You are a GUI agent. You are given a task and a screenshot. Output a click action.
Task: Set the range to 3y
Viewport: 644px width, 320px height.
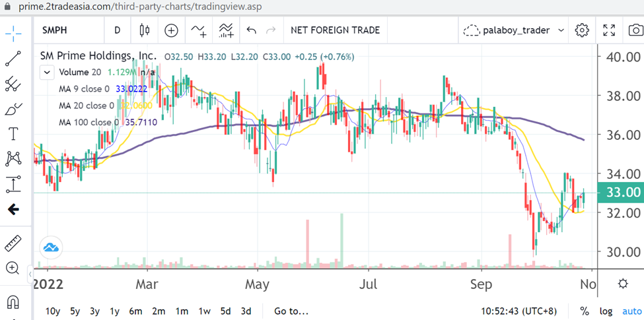94,311
